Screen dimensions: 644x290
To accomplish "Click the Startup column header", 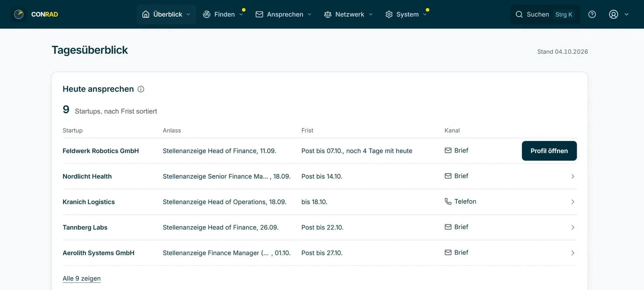I will 72,130.
